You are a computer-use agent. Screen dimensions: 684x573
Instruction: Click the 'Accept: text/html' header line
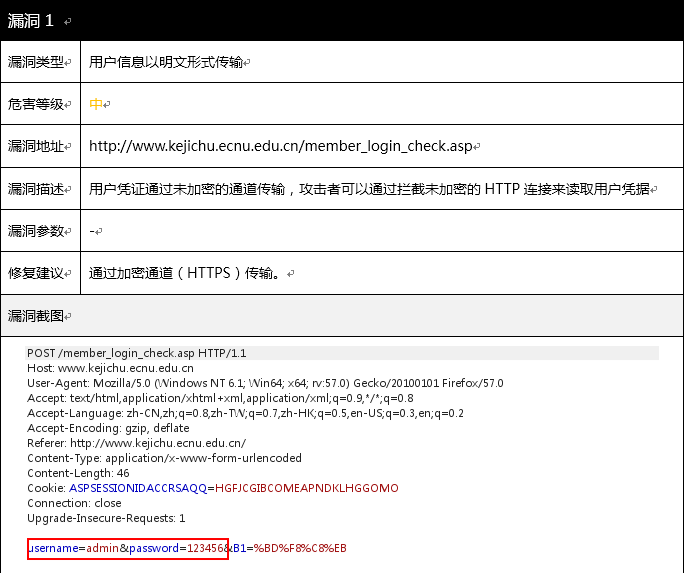point(220,398)
